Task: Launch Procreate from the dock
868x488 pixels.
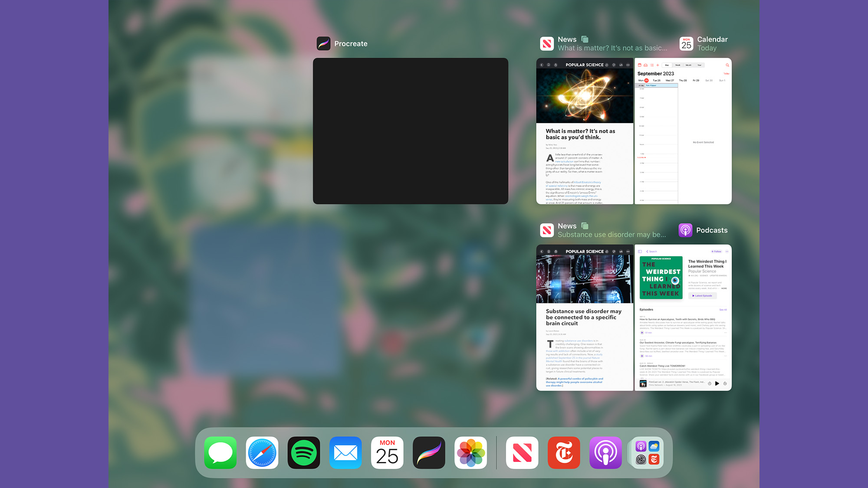Action: [x=429, y=453]
